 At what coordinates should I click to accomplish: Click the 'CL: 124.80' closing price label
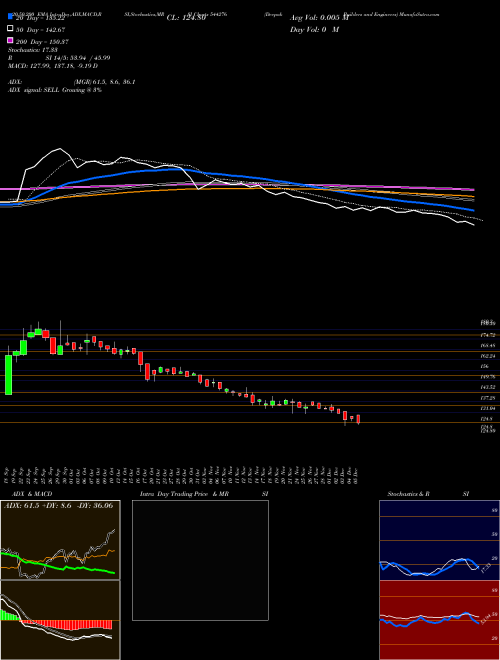point(186,18)
